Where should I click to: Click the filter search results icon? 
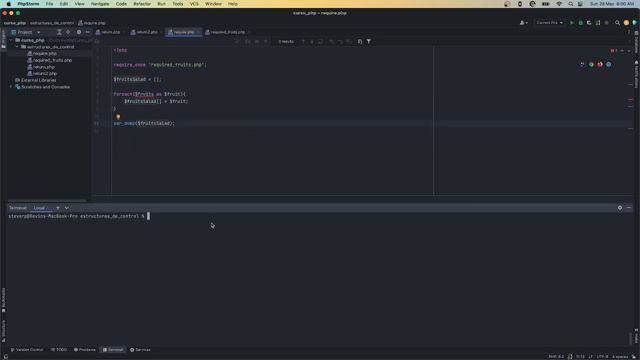click(x=369, y=42)
